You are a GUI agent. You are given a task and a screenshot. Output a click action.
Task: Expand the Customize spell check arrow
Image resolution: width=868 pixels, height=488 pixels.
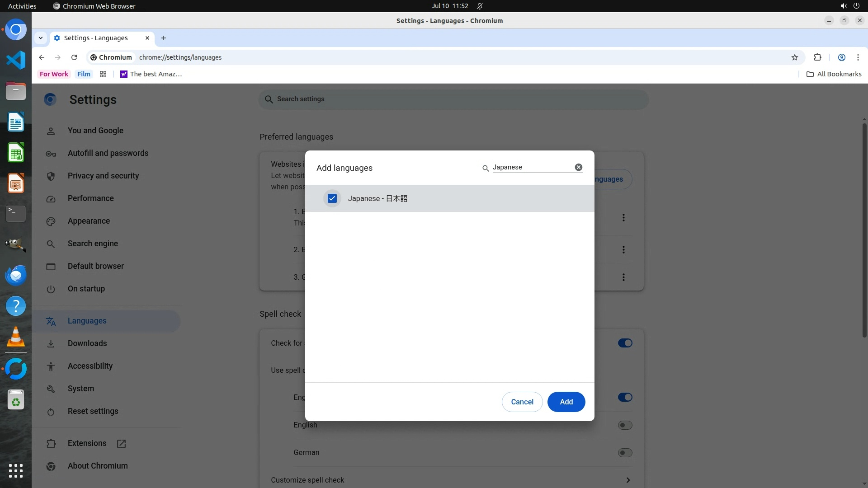pyautogui.click(x=627, y=480)
